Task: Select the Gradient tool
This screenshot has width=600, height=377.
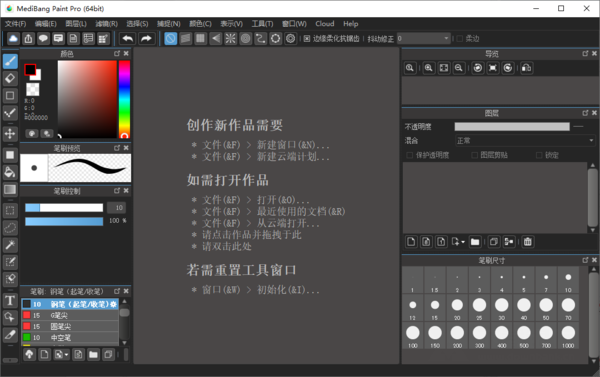Action: (x=10, y=189)
